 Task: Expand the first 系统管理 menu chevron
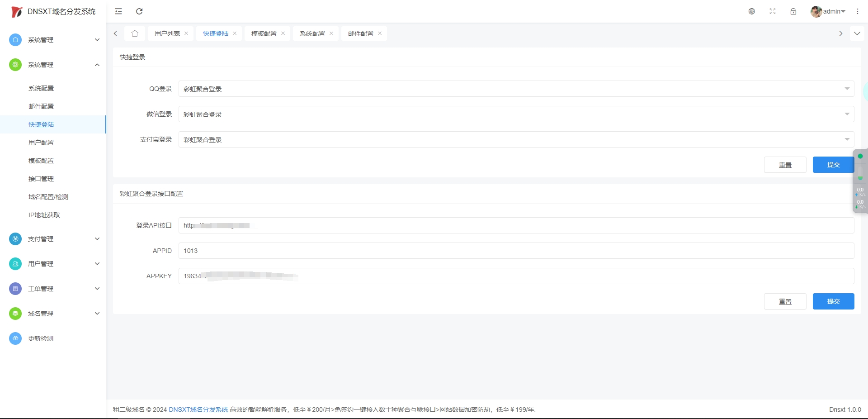point(97,40)
